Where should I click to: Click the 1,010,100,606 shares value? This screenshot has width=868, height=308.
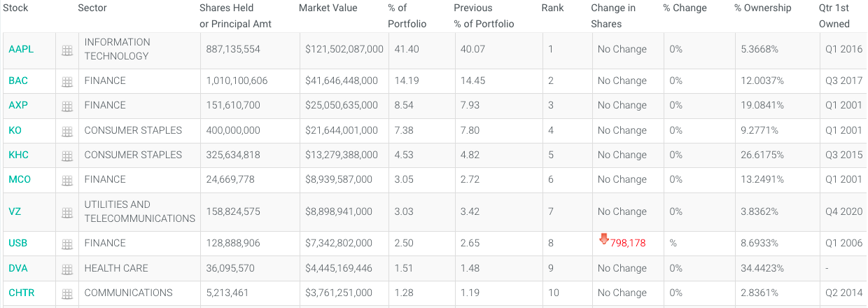coord(237,80)
